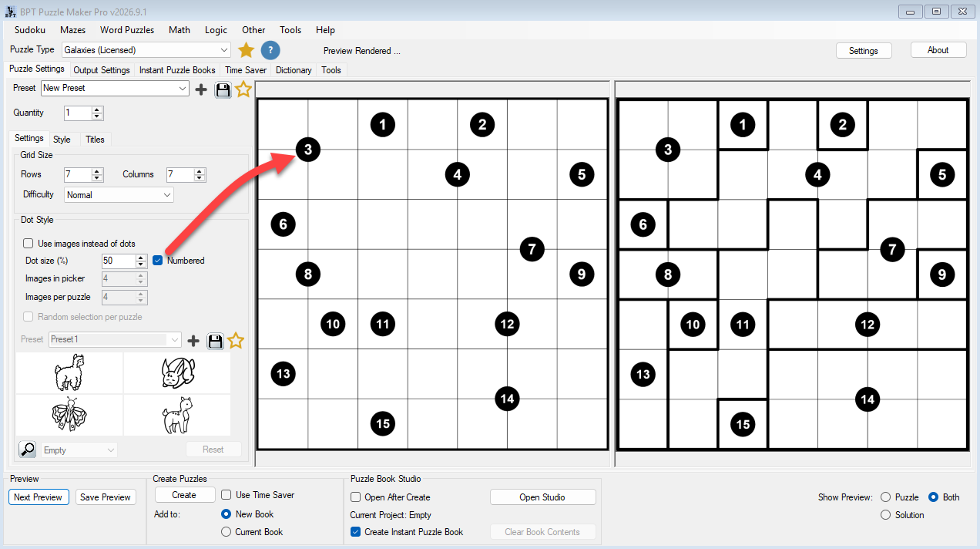Click into the Rows value field
This screenshot has height=549, width=980.
[x=78, y=175]
